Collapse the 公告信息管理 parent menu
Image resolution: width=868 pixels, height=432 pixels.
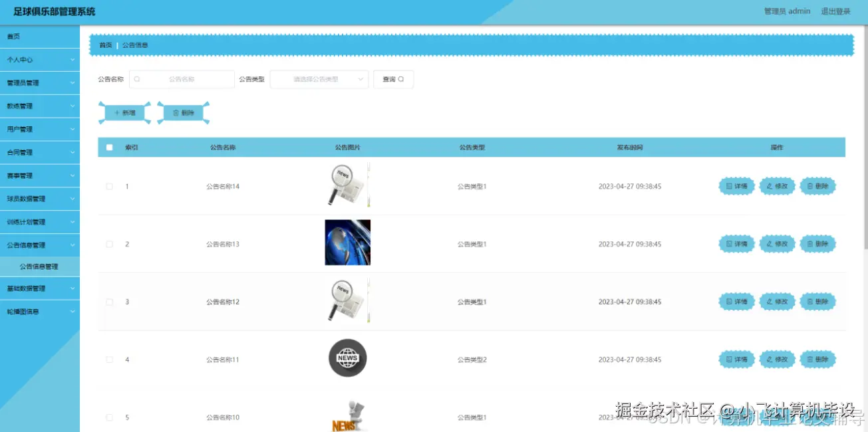click(40, 245)
